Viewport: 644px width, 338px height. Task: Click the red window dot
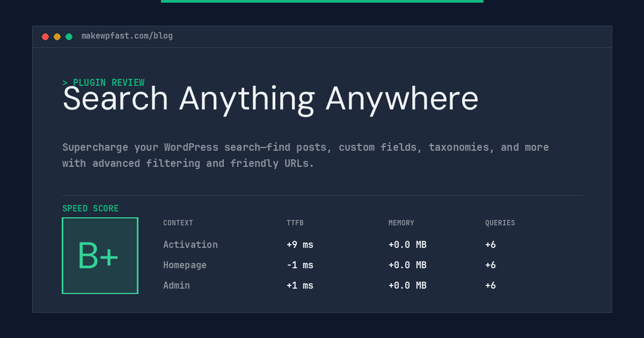coord(46,36)
